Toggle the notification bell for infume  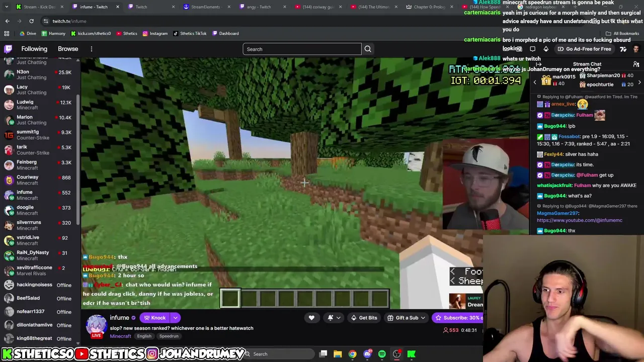(331, 318)
